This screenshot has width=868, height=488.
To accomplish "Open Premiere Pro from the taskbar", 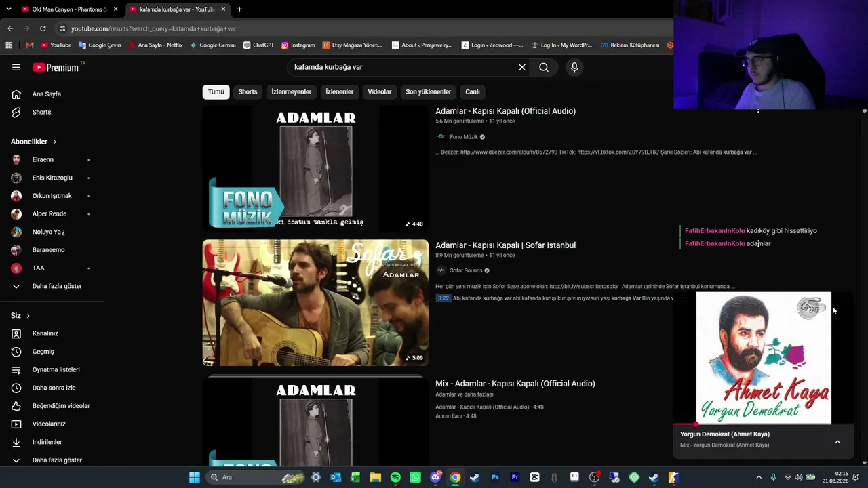I will (x=515, y=477).
